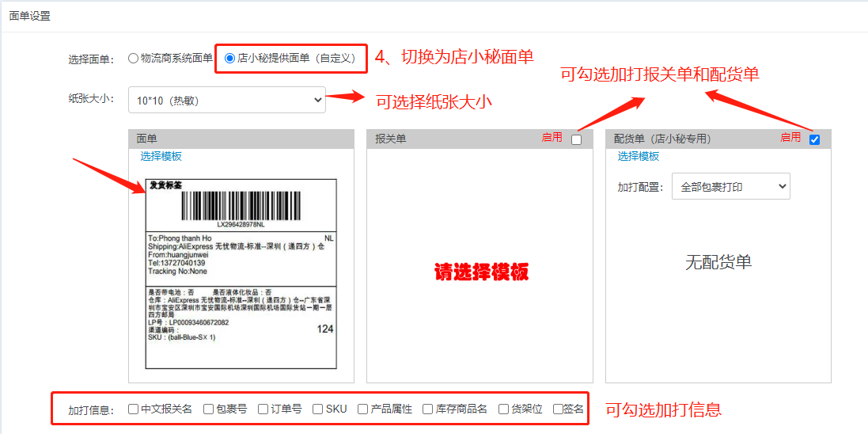This screenshot has height=434, width=868.
Task: Click the 无配货单 area in 配货单 panel
Action: click(x=718, y=262)
